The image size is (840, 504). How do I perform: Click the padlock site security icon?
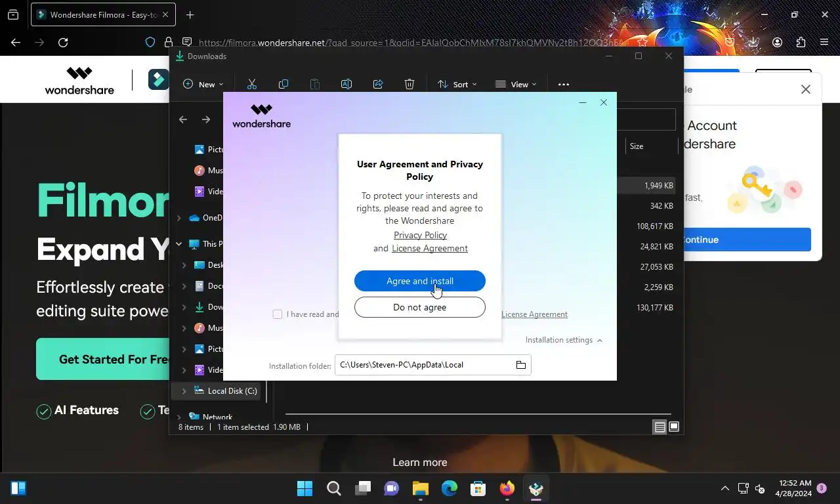169,42
